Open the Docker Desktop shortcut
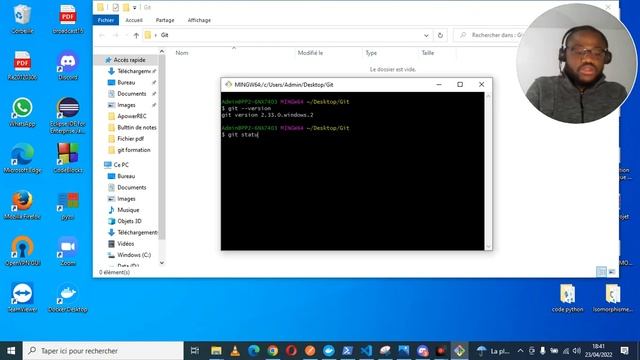This screenshot has width=640, height=360. click(68, 298)
